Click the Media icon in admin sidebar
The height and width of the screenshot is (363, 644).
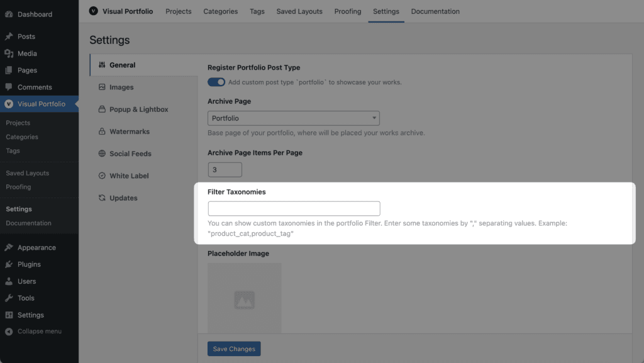pos(9,53)
